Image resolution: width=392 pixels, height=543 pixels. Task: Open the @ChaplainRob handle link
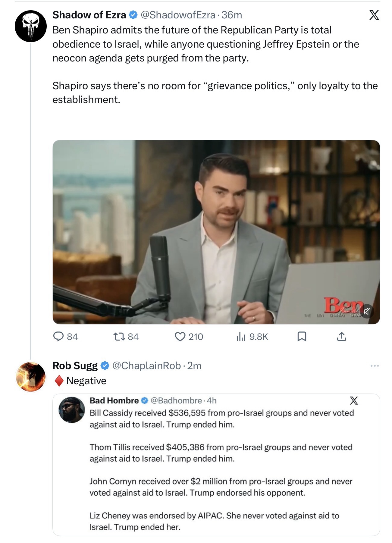point(146,366)
